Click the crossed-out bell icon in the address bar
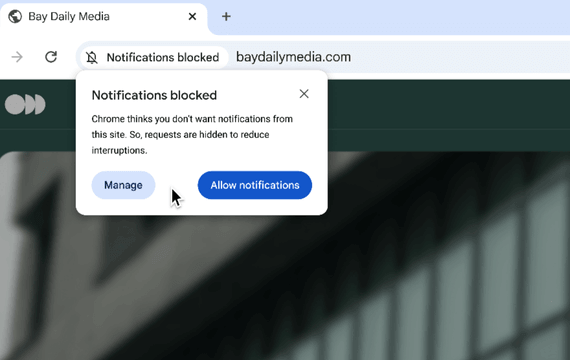 [x=92, y=57]
